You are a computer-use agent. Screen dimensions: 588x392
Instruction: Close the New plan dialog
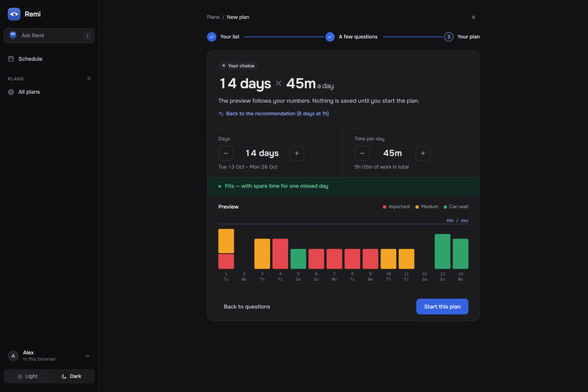tap(473, 18)
